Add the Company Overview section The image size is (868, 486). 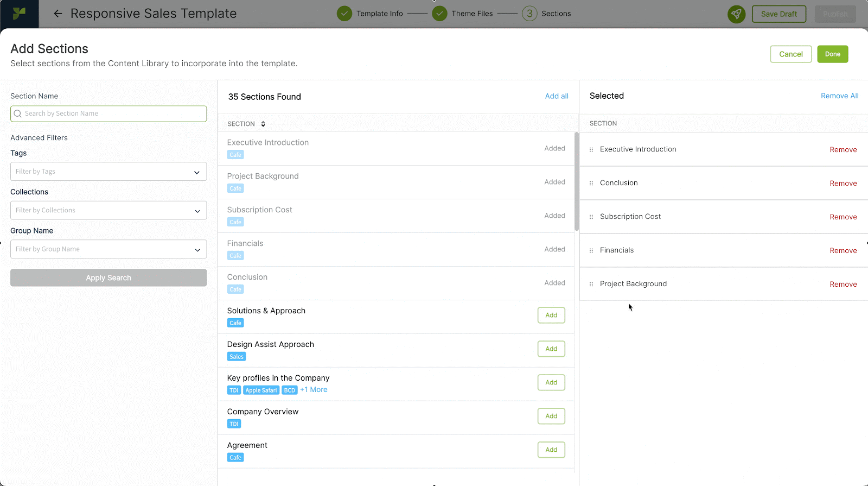pyautogui.click(x=551, y=416)
